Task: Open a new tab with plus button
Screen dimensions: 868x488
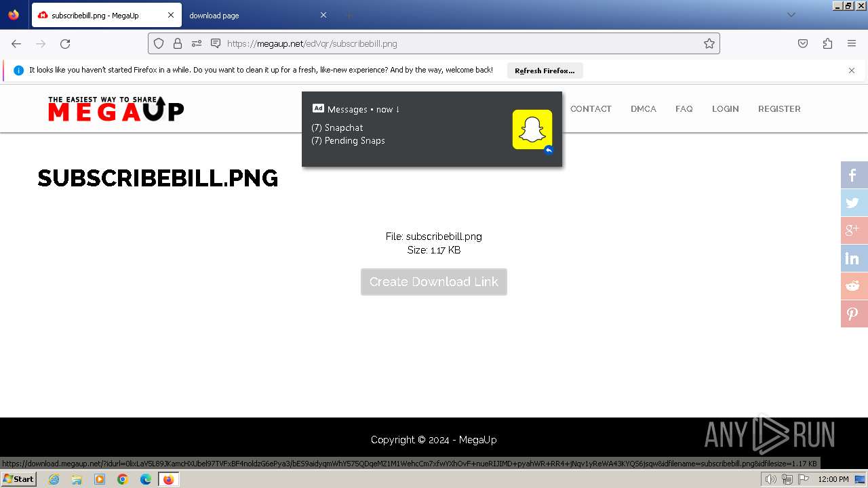Action: click(349, 15)
